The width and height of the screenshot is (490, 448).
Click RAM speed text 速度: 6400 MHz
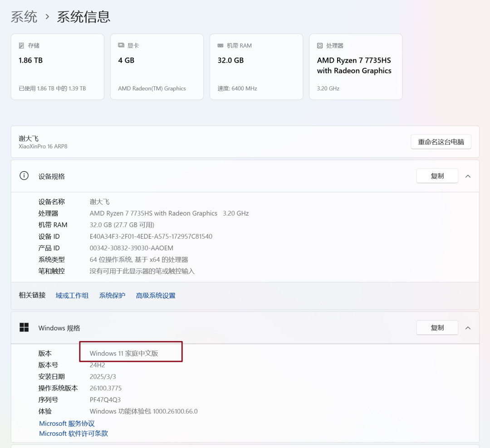pos(237,89)
